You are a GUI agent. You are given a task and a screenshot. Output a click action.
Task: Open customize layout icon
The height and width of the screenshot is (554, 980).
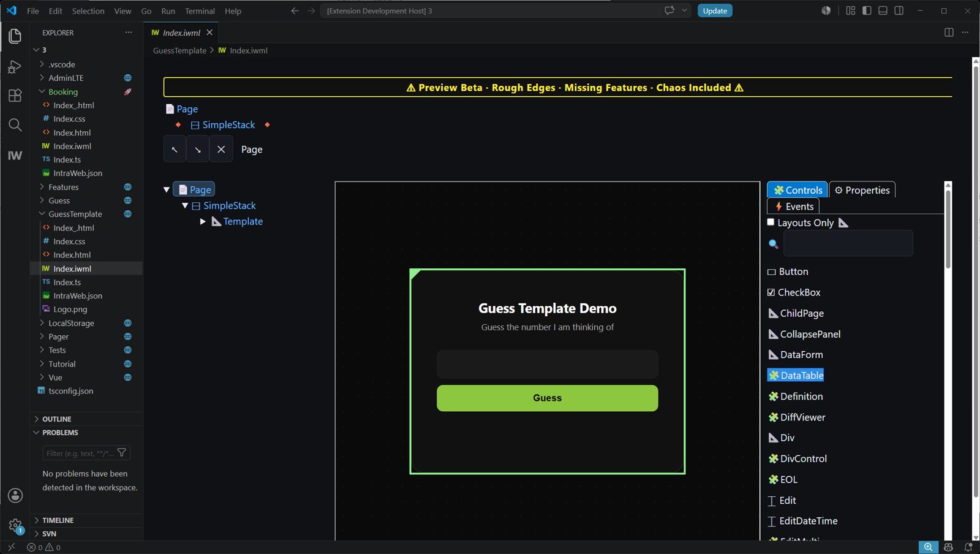coord(851,10)
